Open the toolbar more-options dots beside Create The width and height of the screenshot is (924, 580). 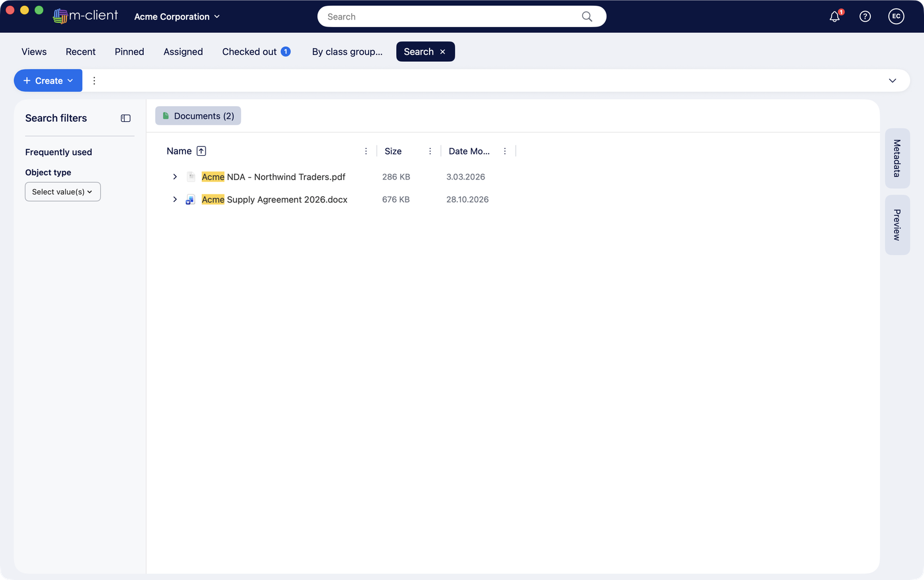point(94,81)
